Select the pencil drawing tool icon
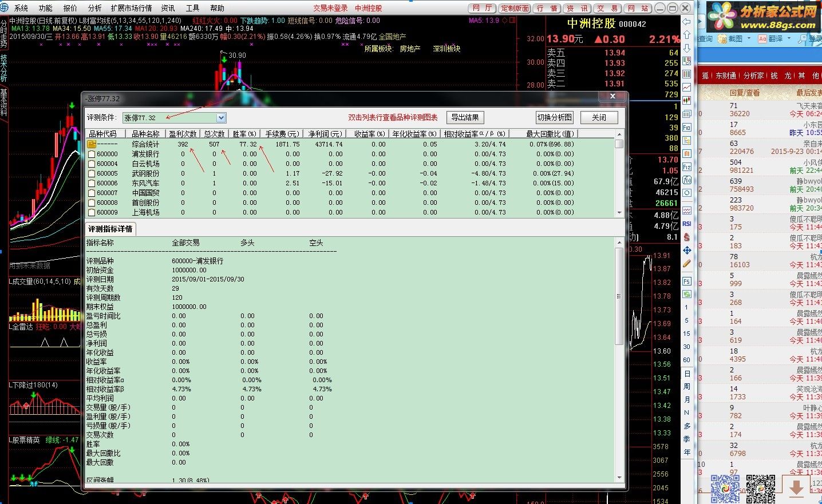The width and height of the screenshot is (822, 504). (x=686, y=264)
